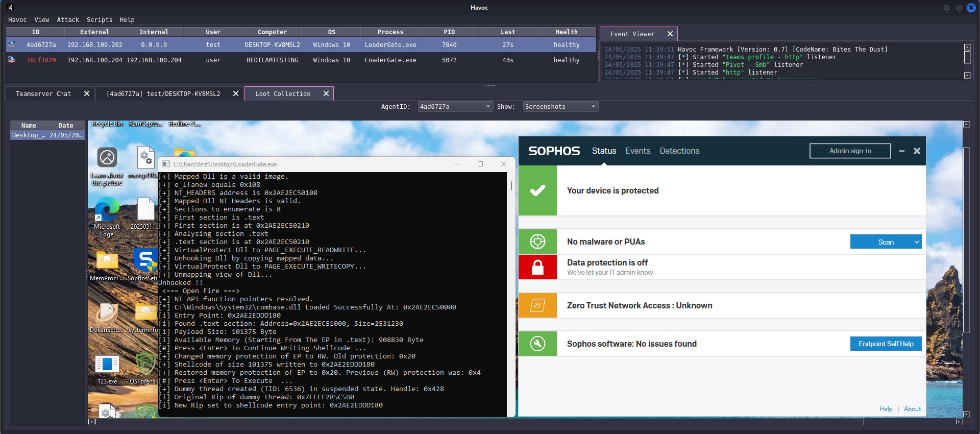Expand the Sophos Scan dropdown arrow

click(916, 242)
